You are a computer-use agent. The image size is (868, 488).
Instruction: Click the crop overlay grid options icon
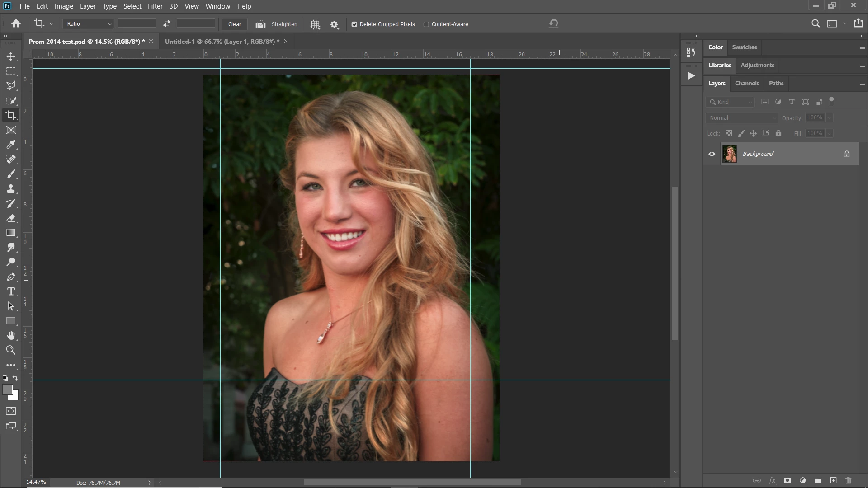point(316,24)
